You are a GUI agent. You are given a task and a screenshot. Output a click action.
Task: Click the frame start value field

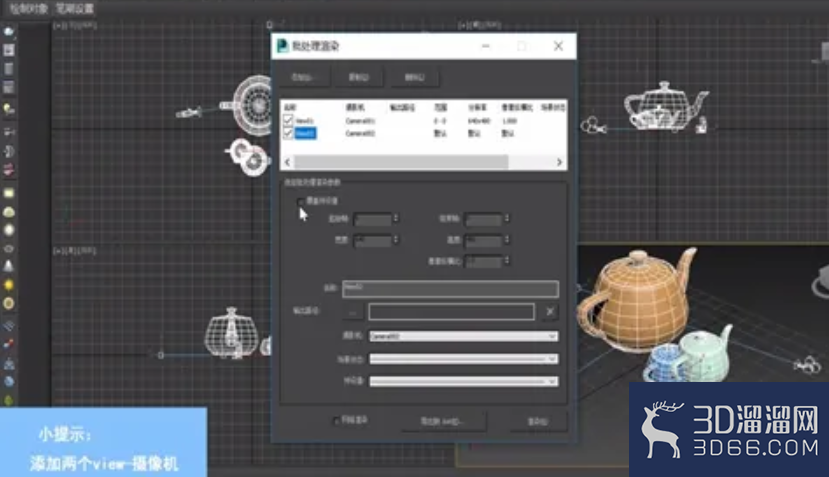[373, 218]
